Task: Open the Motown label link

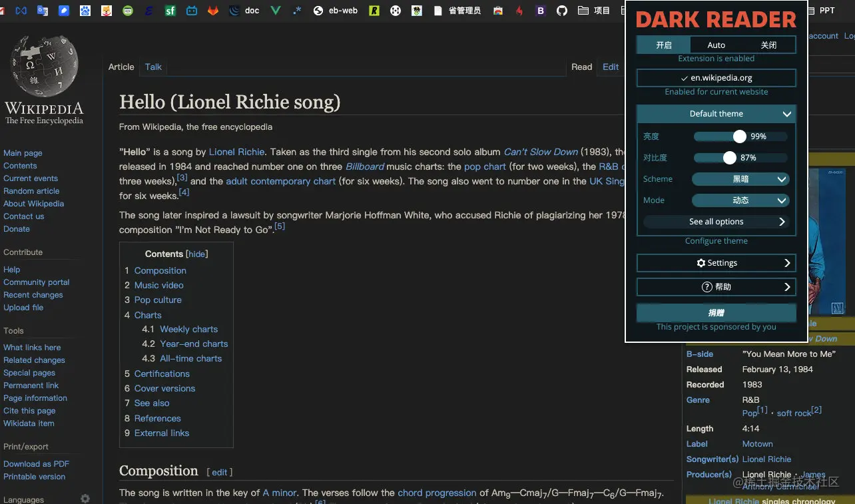Action: pos(758,444)
